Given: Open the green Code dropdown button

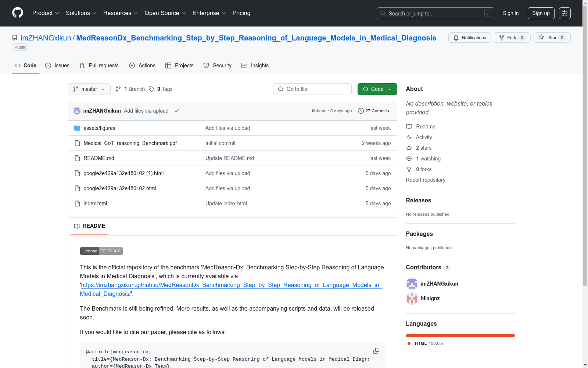Looking at the screenshot, I should (377, 89).
